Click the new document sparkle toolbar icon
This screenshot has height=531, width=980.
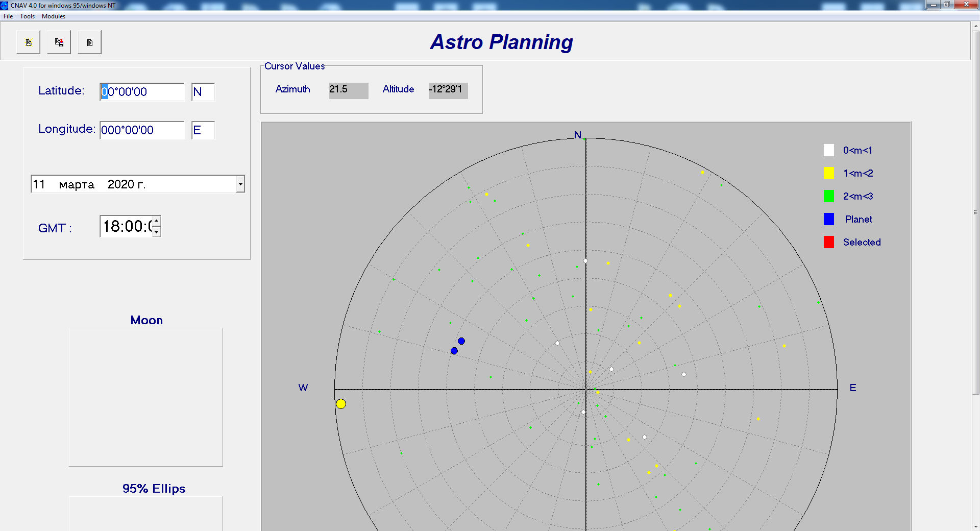pos(29,42)
